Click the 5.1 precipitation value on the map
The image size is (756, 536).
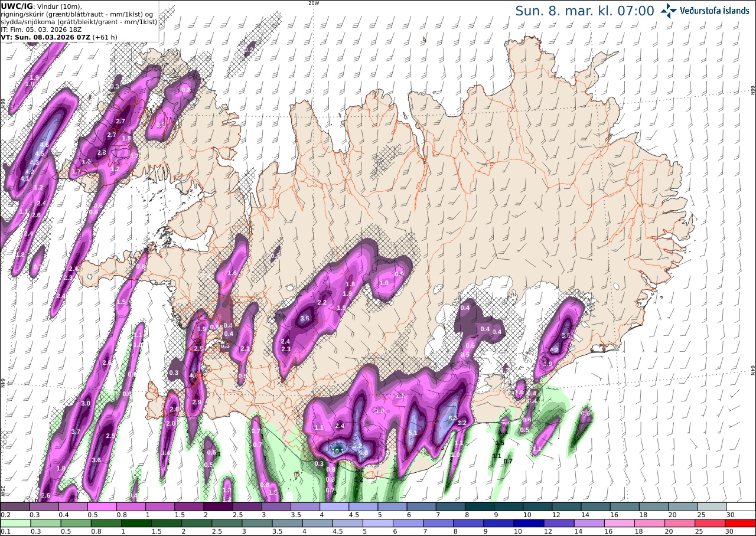(x=413, y=433)
